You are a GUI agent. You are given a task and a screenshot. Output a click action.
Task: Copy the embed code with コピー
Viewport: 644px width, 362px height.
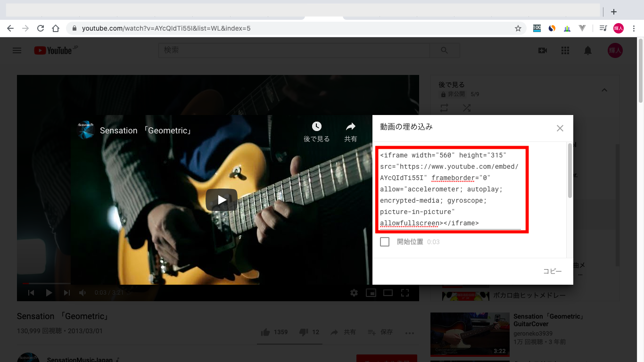pos(552,271)
